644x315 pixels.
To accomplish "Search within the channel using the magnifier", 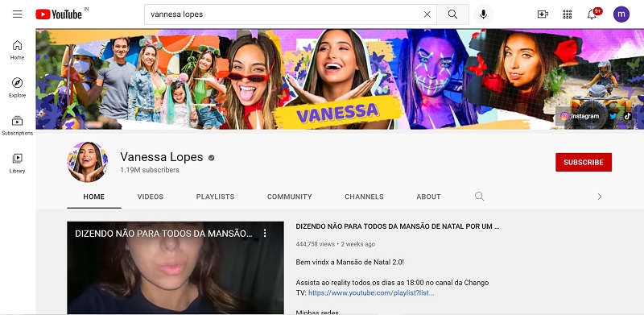I will pos(479,197).
